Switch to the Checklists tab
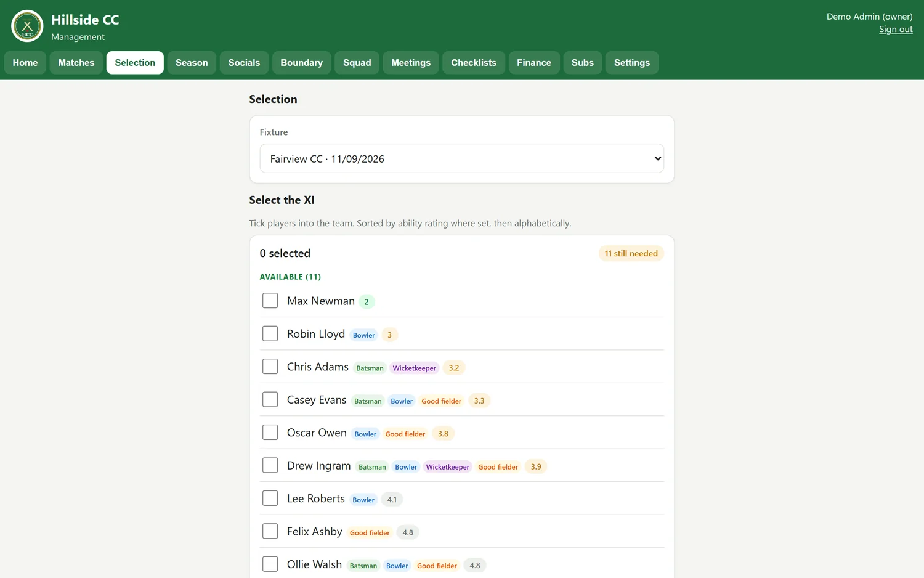 pos(474,63)
